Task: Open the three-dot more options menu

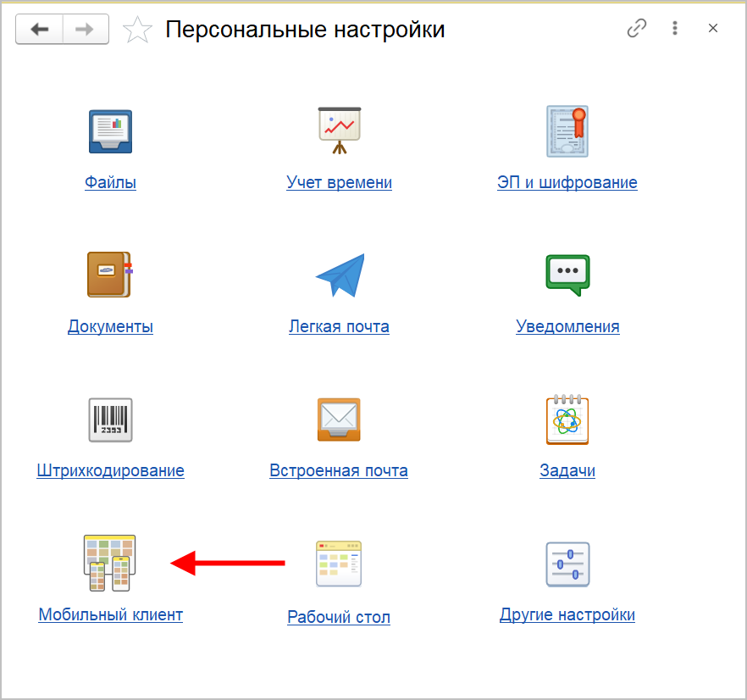Action: [x=675, y=29]
